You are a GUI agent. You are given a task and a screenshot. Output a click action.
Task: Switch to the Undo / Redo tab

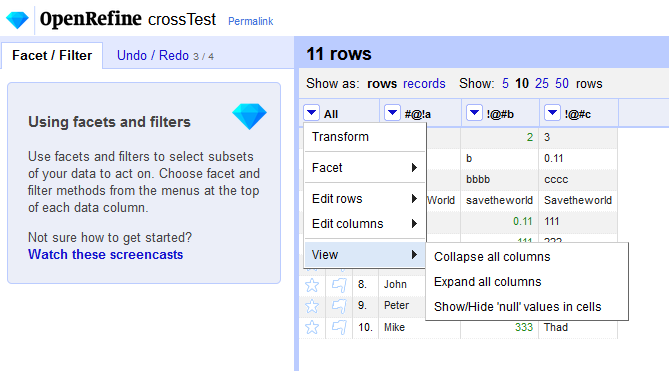165,55
